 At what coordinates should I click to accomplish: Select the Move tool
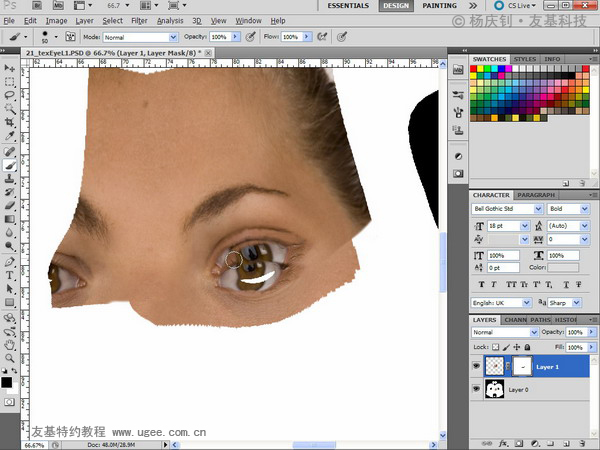point(9,68)
